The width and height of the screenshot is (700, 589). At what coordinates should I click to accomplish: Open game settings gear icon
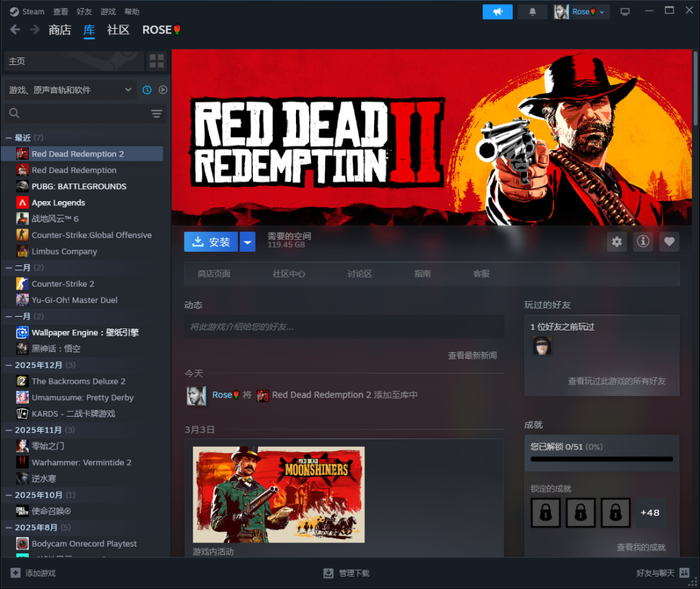tap(617, 241)
